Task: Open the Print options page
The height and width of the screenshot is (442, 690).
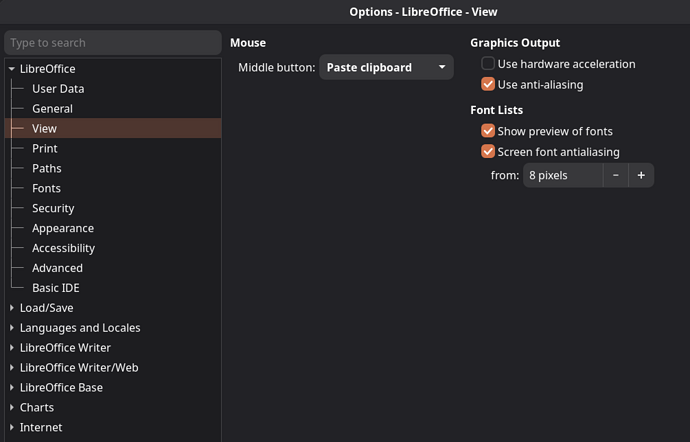Action: [45, 148]
